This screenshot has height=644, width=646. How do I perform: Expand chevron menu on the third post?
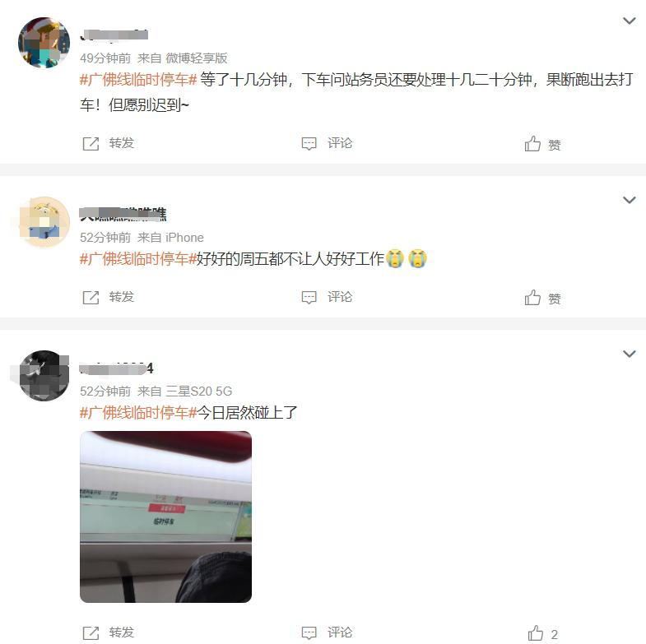click(629, 354)
